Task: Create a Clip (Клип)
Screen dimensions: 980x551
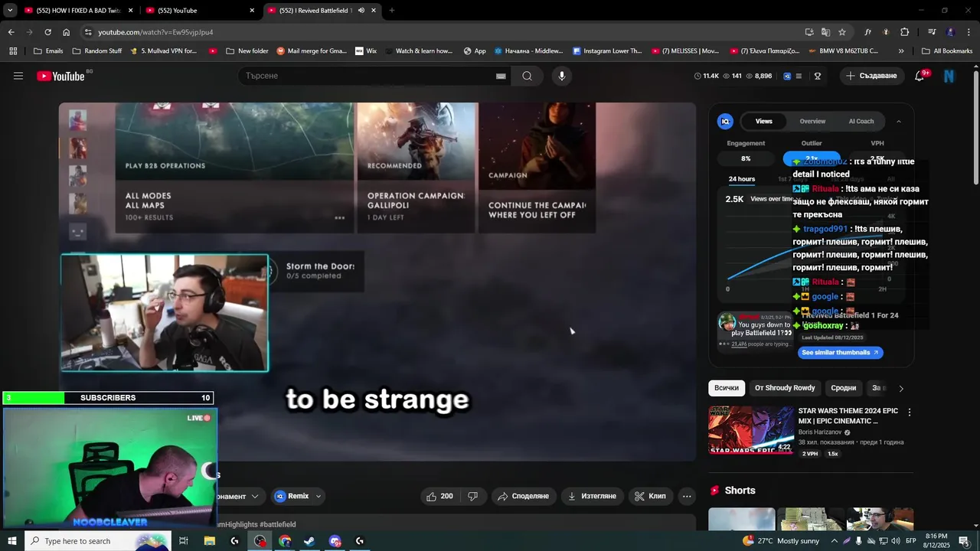Action: (650, 496)
